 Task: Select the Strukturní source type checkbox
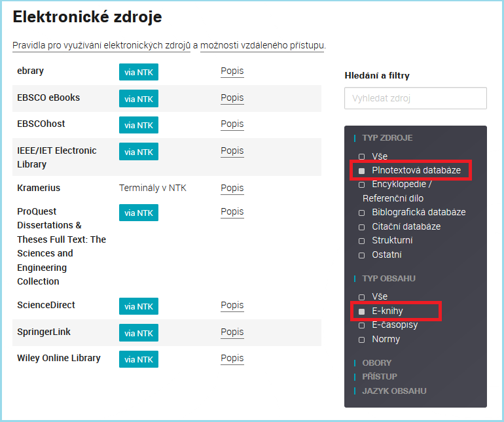tap(361, 241)
